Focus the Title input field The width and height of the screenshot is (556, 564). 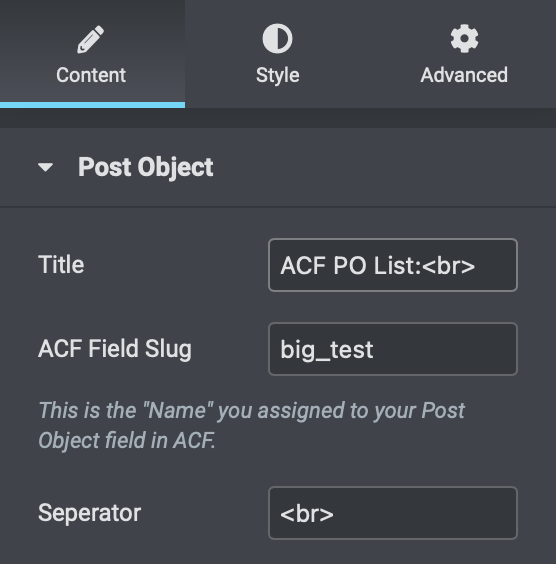(x=393, y=265)
